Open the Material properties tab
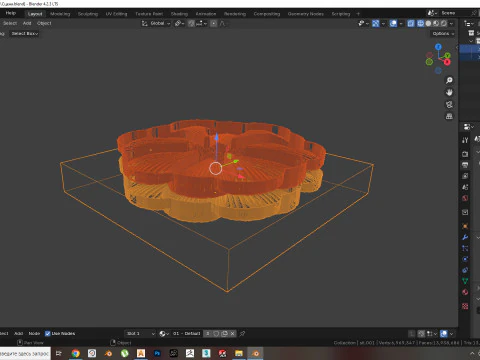The image size is (480, 360). [465, 292]
